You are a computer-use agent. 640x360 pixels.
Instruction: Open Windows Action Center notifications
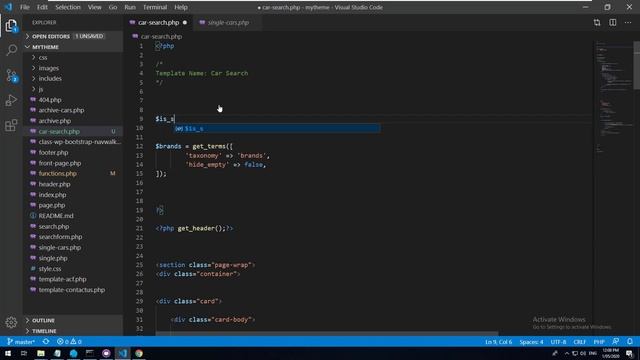pyautogui.click(x=630, y=353)
